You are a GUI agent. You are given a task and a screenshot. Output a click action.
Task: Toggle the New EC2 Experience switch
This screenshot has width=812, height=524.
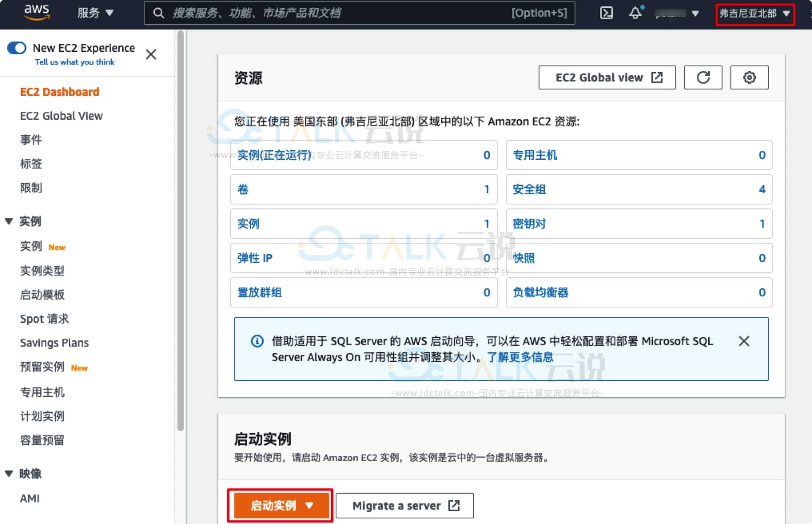tap(17, 48)
